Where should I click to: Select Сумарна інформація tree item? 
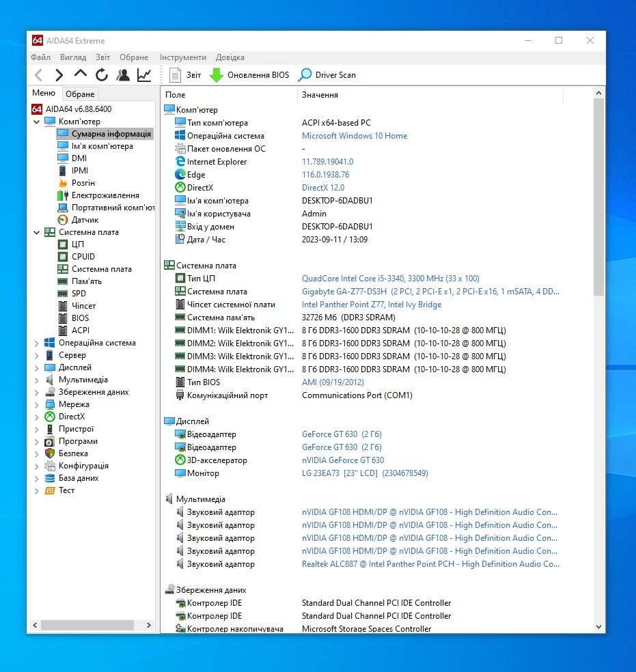tap(111, 134)
